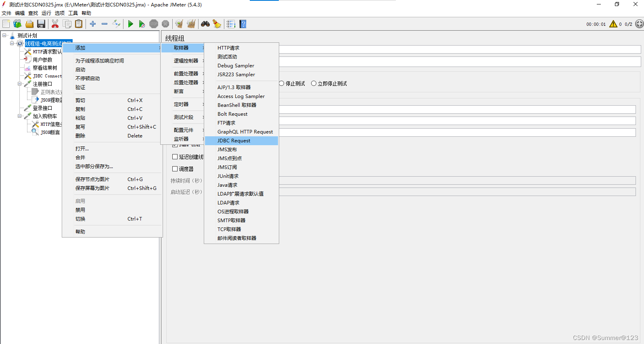Expand the 配置元件 submenu
Viewport: 644px width, 344px height.
click(183, 130)
